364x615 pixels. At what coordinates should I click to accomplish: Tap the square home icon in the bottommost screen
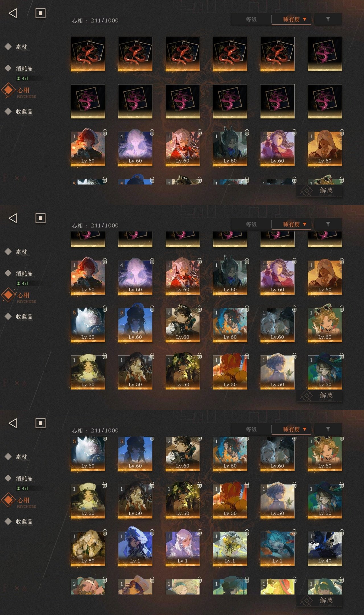(x=40, y=423)
